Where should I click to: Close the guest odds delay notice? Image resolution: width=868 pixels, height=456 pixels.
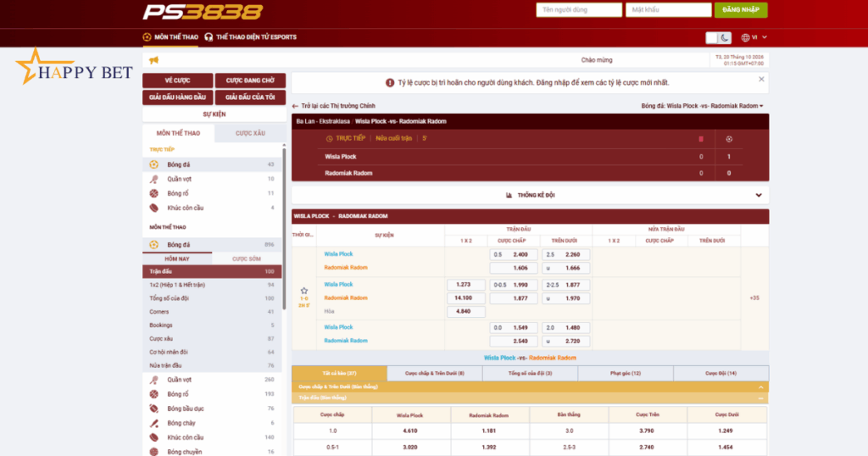pyautogui.click(x=761, y=79)
